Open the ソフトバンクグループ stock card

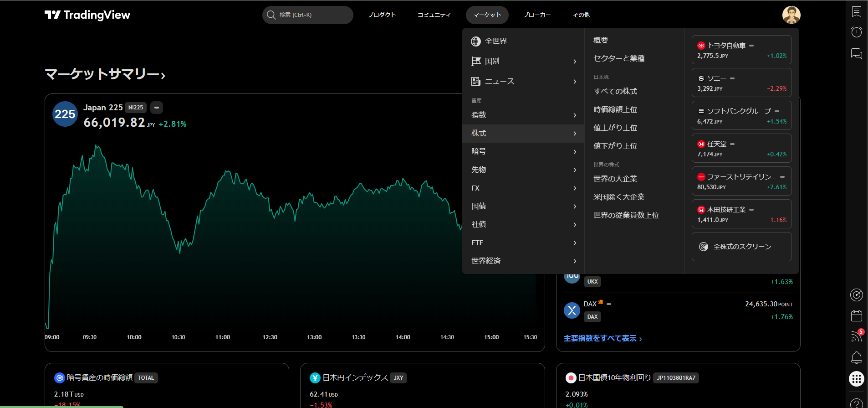[742, 115]
